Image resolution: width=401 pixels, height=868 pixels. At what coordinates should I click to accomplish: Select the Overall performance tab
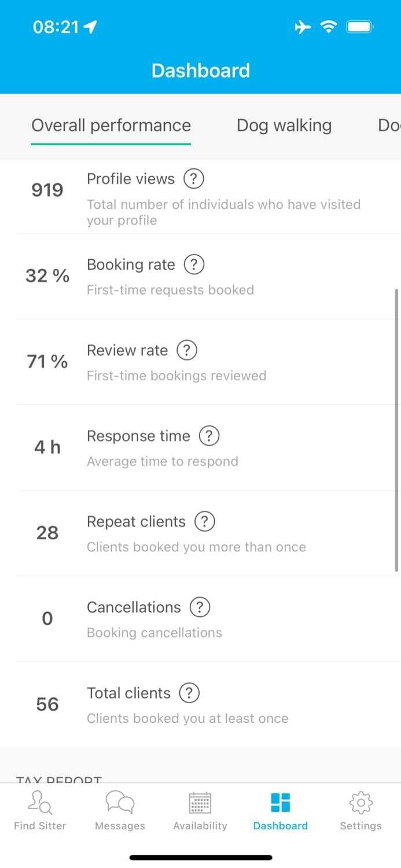click(x=111, y=126)
